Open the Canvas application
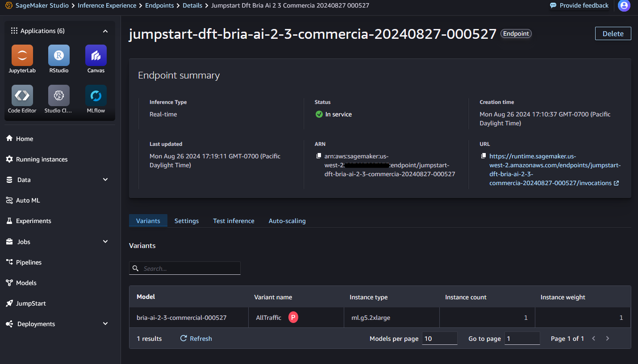Viewport: 638px width, 364px height. pyautogui.click(x=96, y=55)
